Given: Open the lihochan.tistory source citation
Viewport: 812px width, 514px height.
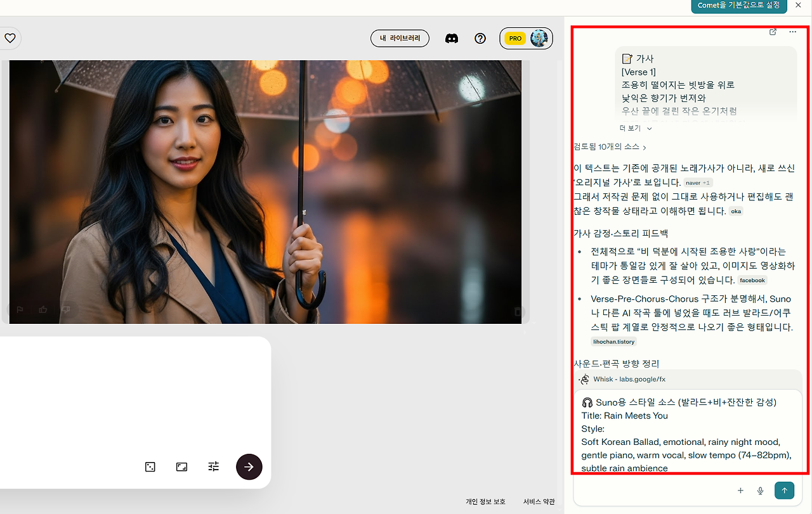Looking at the screenshot, I should pos(613,342).
